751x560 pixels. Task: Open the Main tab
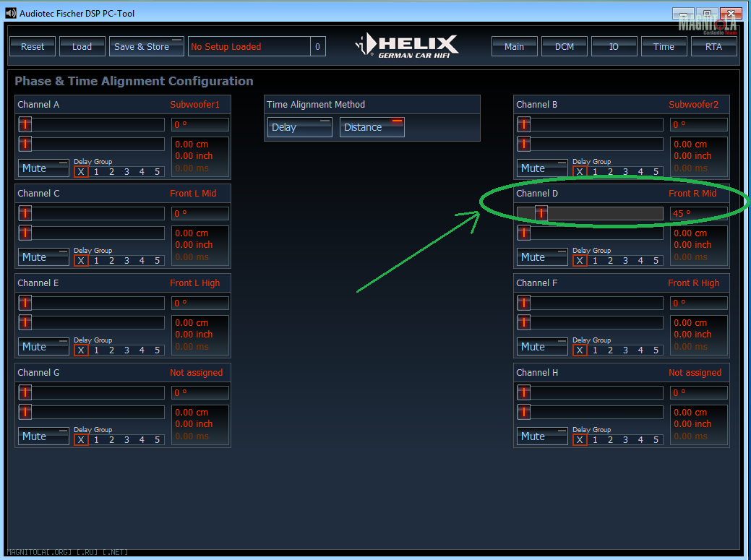coord(514,46)
